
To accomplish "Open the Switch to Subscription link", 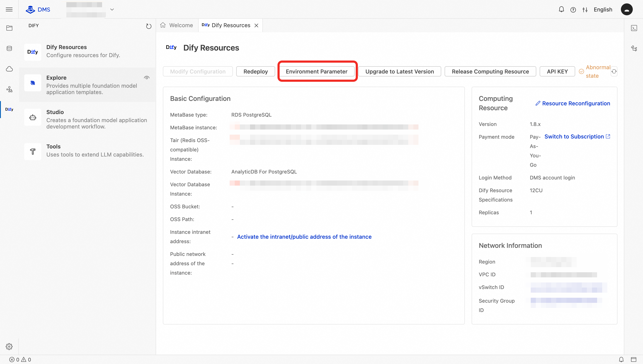I will (x=574, y=137).
